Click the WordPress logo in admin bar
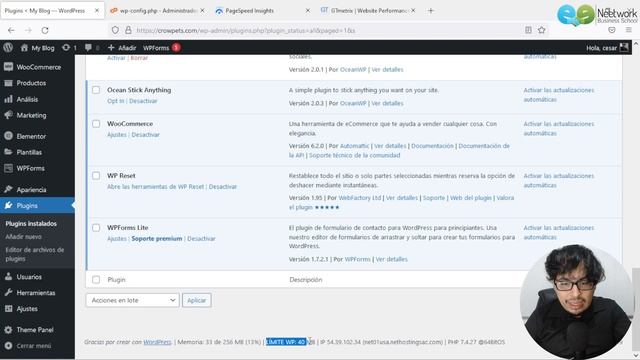This screenshot has width=640, height=360. point(8,48)
